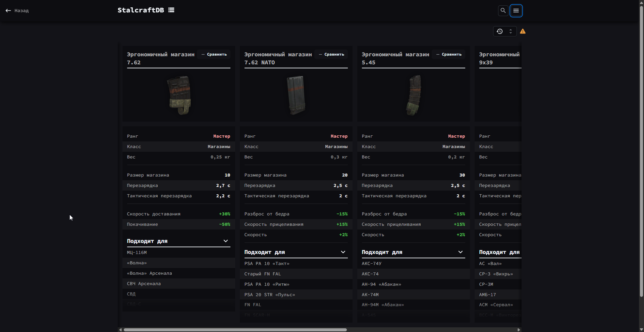
Task: Collapse Подходит для in 7.62 NATO column
Action: pyautogui.click(x=296, y=252)
